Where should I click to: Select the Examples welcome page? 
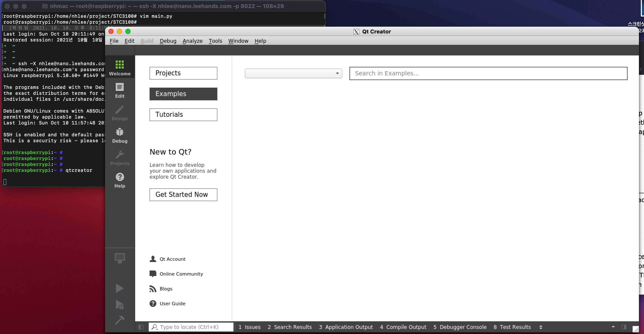tap(183, 94)
